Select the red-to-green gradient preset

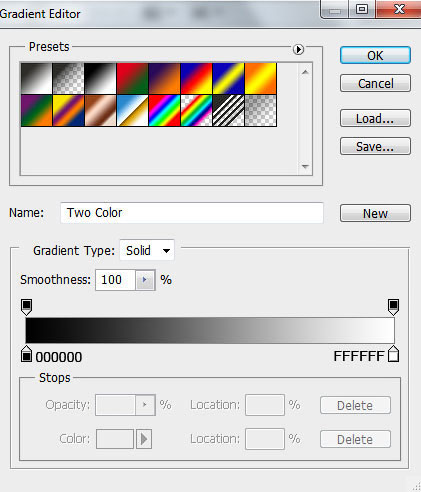point(133,79)
